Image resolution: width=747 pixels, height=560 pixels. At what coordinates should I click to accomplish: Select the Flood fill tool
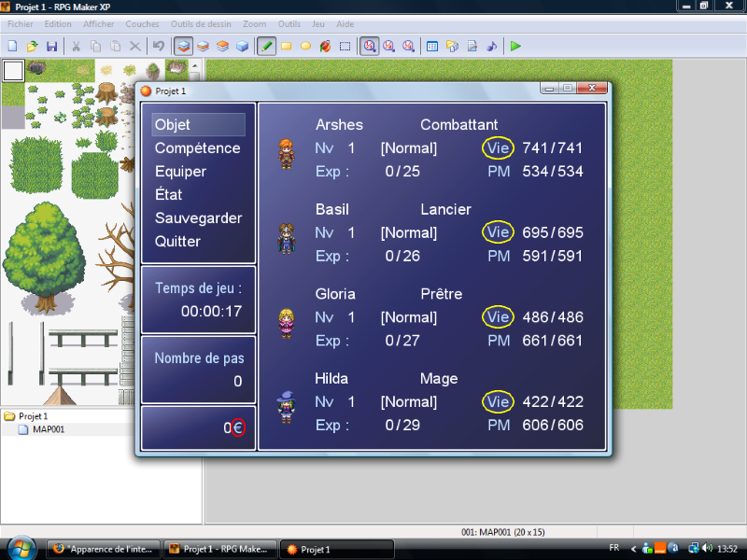tap(325, 46)
